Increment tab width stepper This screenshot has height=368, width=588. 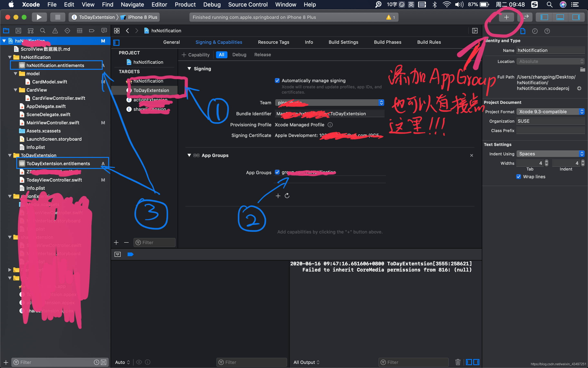click(x=546, y=162)
